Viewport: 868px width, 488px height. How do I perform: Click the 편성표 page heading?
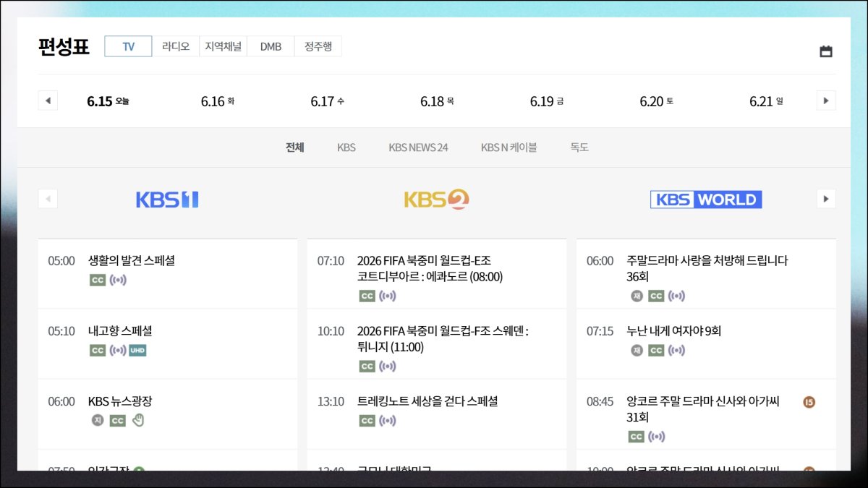[x=64, y=47]
